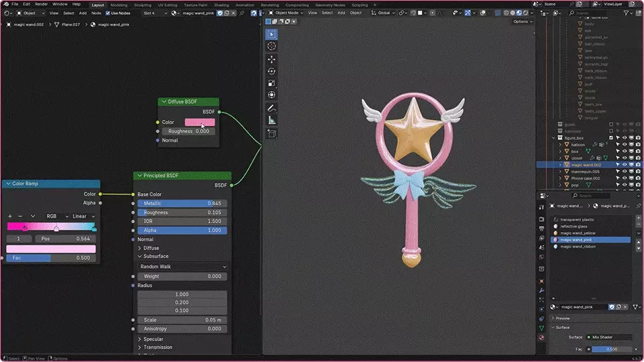Pick the Scale tool
The width and height of the screenshot is (644, 362).
point(272,83)
